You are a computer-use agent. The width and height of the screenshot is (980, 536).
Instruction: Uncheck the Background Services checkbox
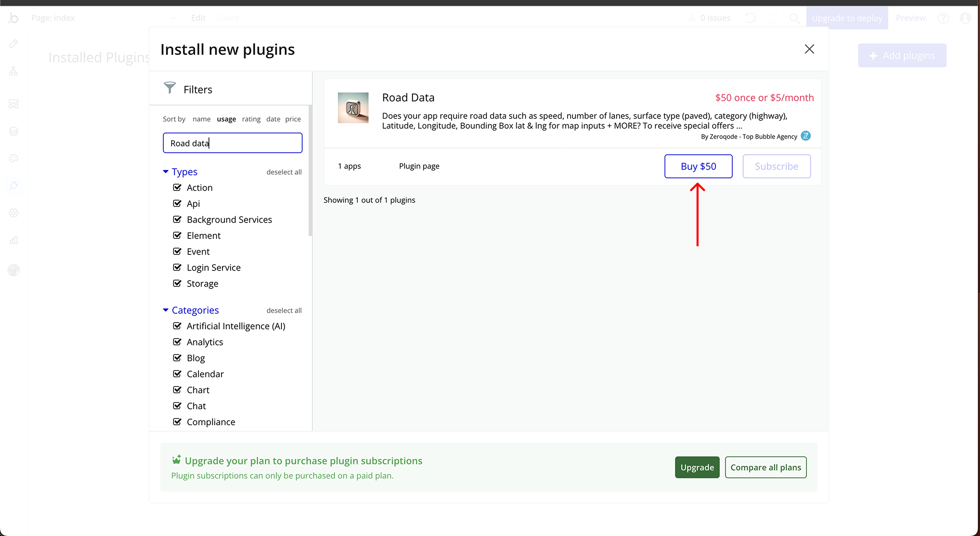177,219
